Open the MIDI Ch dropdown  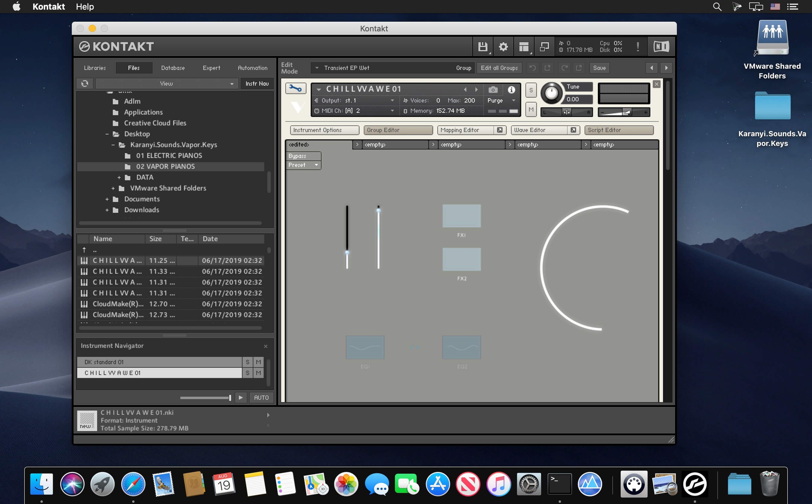(356, 111)
